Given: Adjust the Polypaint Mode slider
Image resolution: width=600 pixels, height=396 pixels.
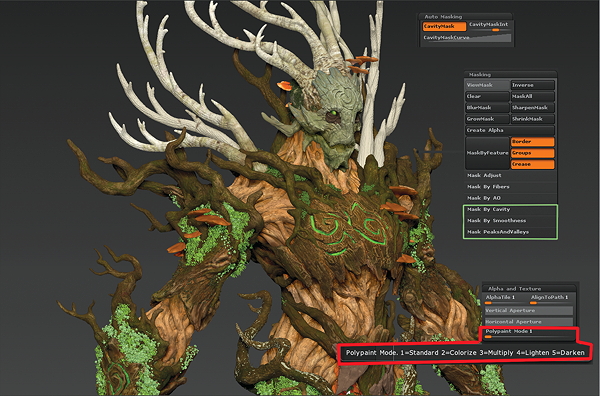Looking at the screenshot, I should point(529,334).
